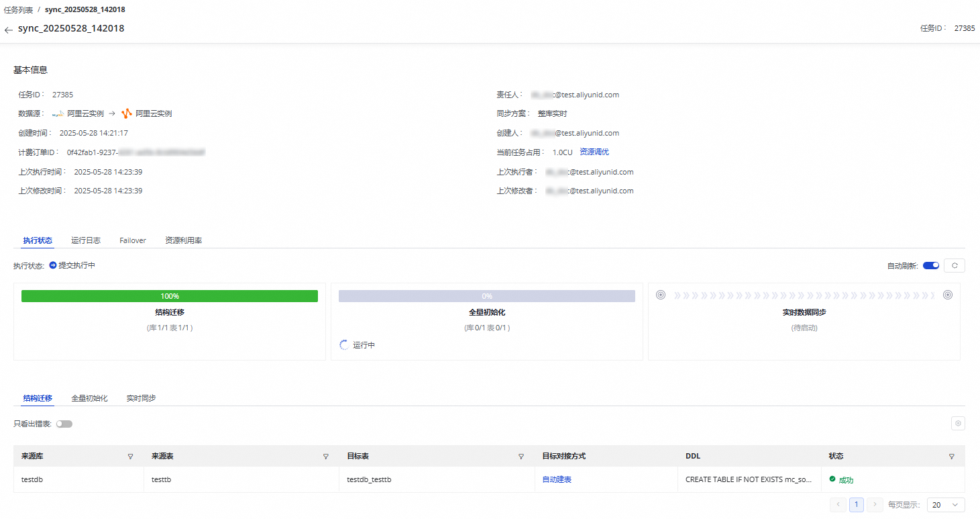980x519 pixels.
Task: Toggle the 自动刷新 switch
Action: point(931,265)
